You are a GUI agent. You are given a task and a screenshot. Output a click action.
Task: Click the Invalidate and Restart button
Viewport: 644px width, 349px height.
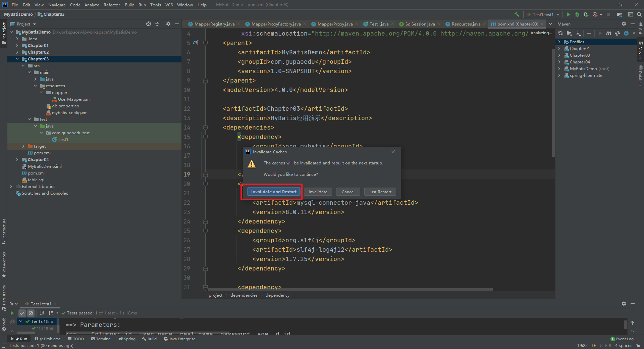274,192
